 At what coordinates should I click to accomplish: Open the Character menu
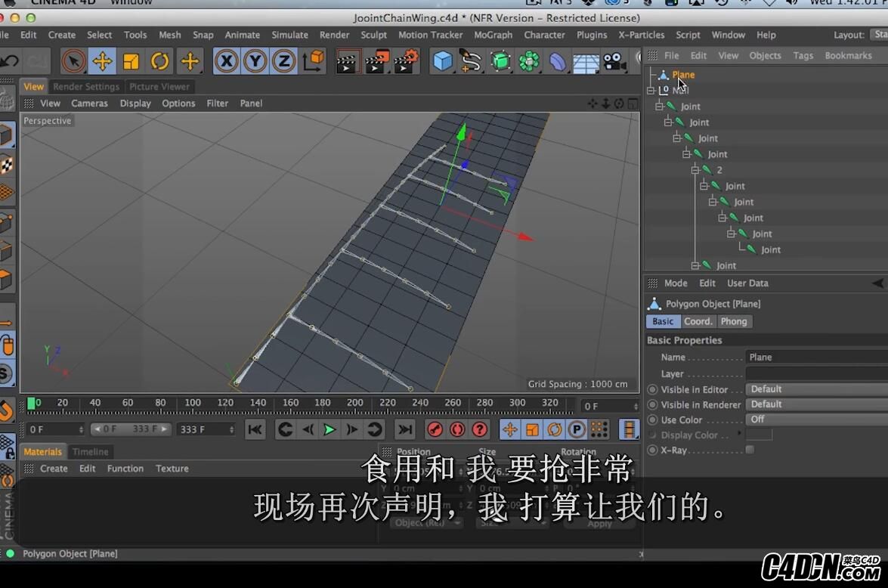[544, 35]
